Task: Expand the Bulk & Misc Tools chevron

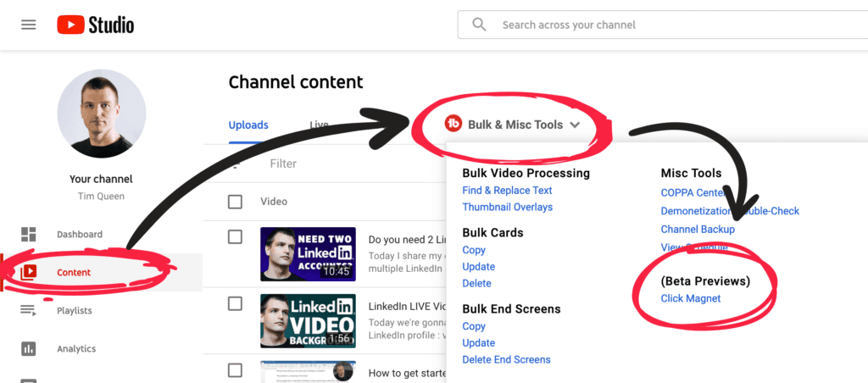Action: tap(575, 125)
